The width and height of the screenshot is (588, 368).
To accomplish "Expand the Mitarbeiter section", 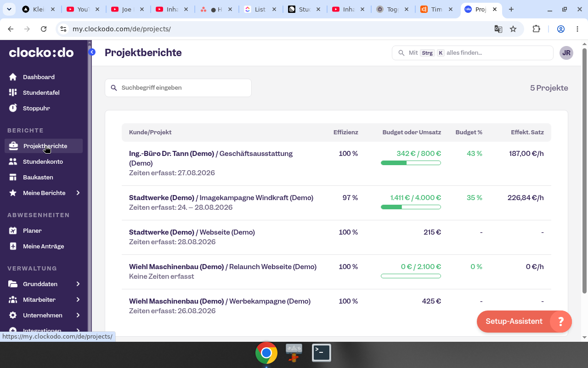I will pos(78,299).
